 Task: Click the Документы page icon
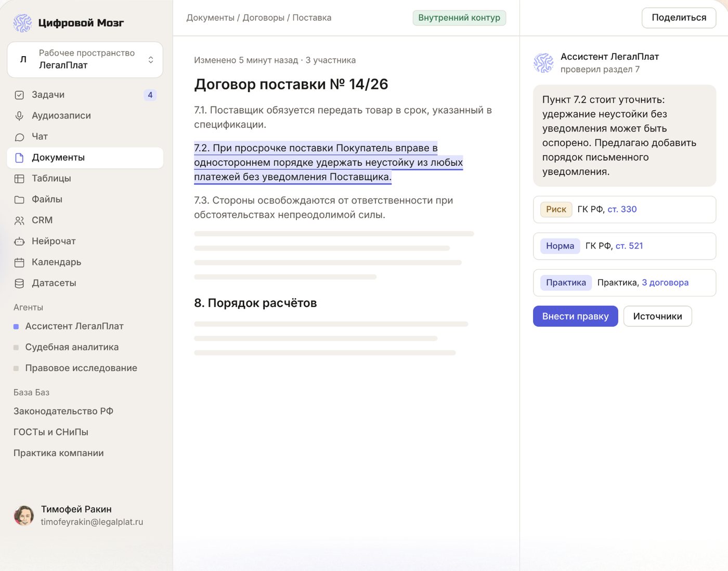coord(19,158)
